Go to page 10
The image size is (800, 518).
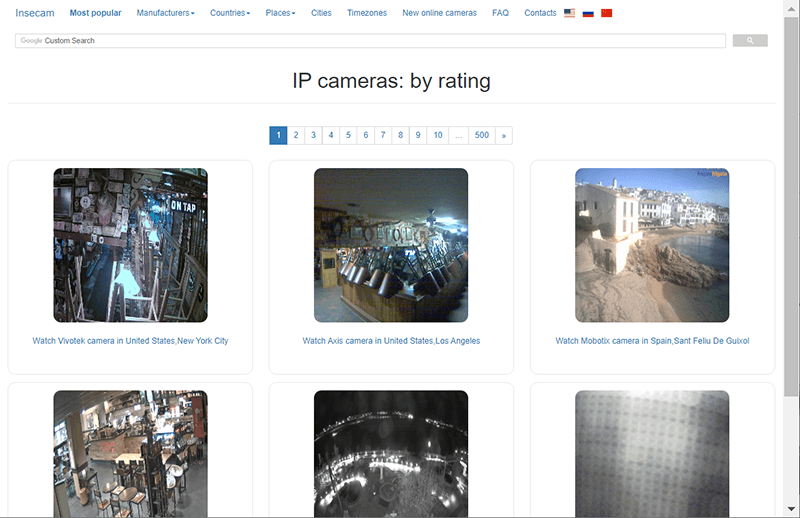click(x=438, y=135)
